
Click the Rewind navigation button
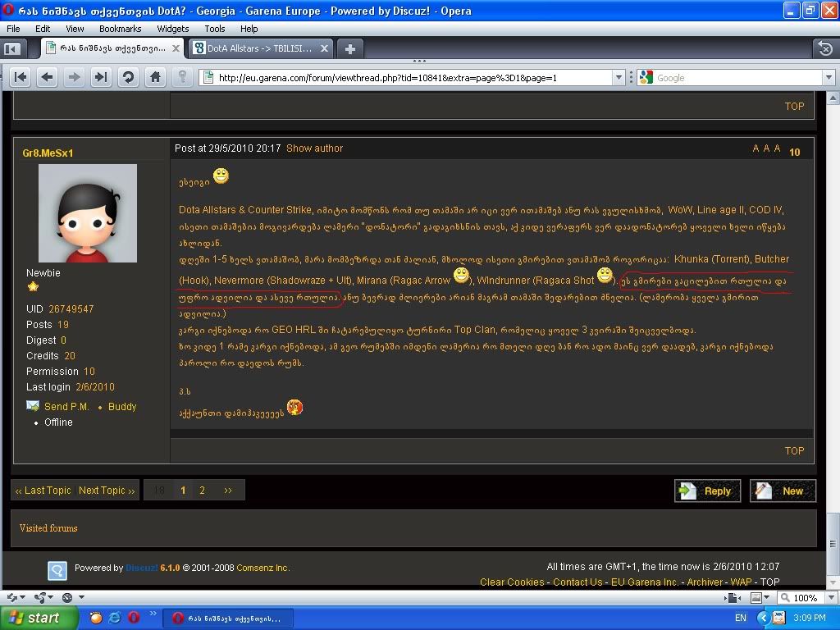pyautogui.click(x=21, y=77)
